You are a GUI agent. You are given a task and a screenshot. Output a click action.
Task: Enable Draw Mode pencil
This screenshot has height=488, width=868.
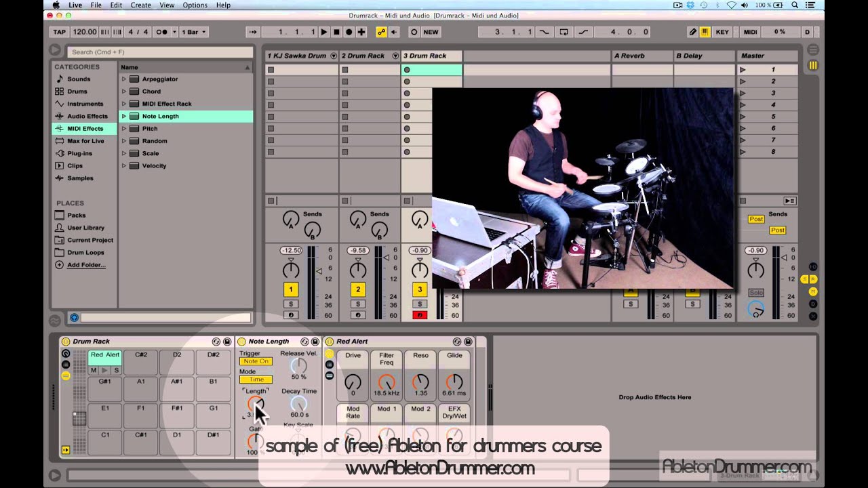click(x=692, y=32)
